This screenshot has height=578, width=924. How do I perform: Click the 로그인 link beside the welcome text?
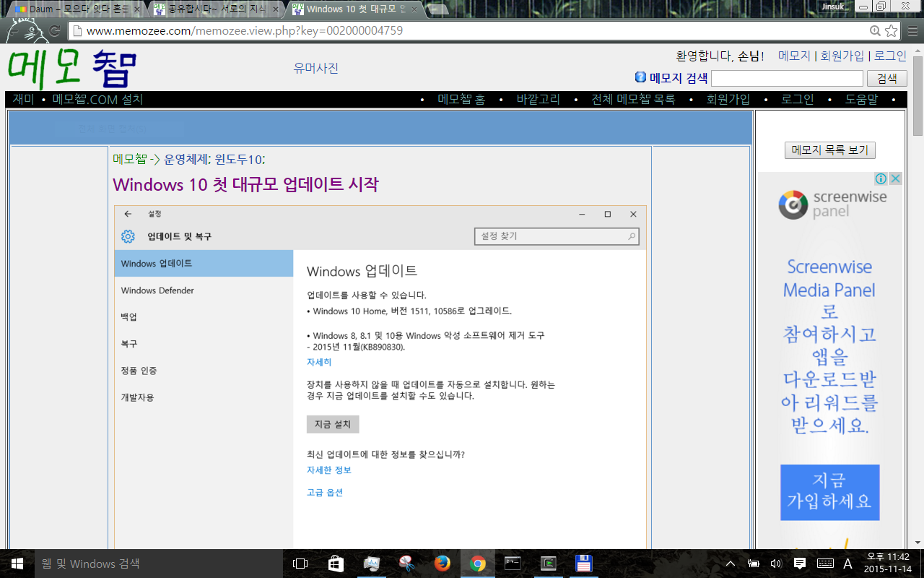[890, 56]
